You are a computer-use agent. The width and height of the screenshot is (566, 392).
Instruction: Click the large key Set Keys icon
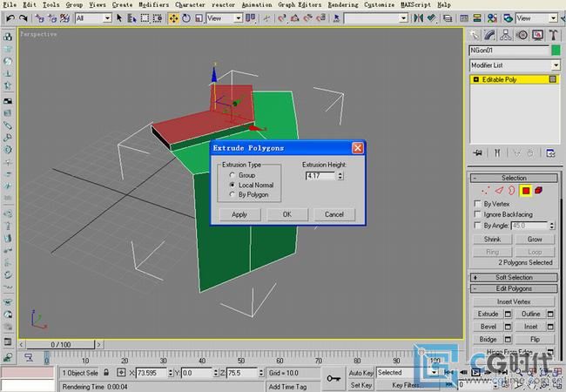pyautogui.click(x=334, y=378)
